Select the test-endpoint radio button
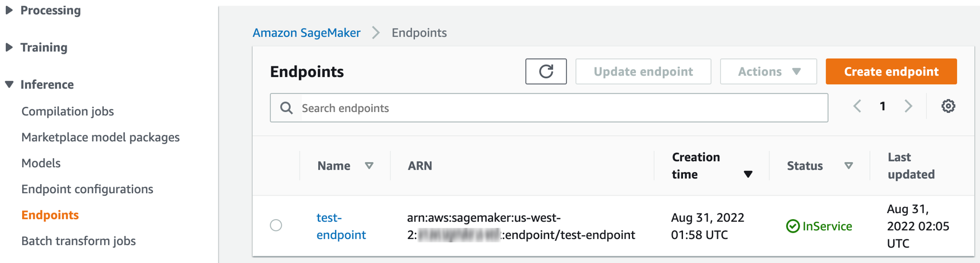Screen dimensions: 980x263 pos(276,225)
